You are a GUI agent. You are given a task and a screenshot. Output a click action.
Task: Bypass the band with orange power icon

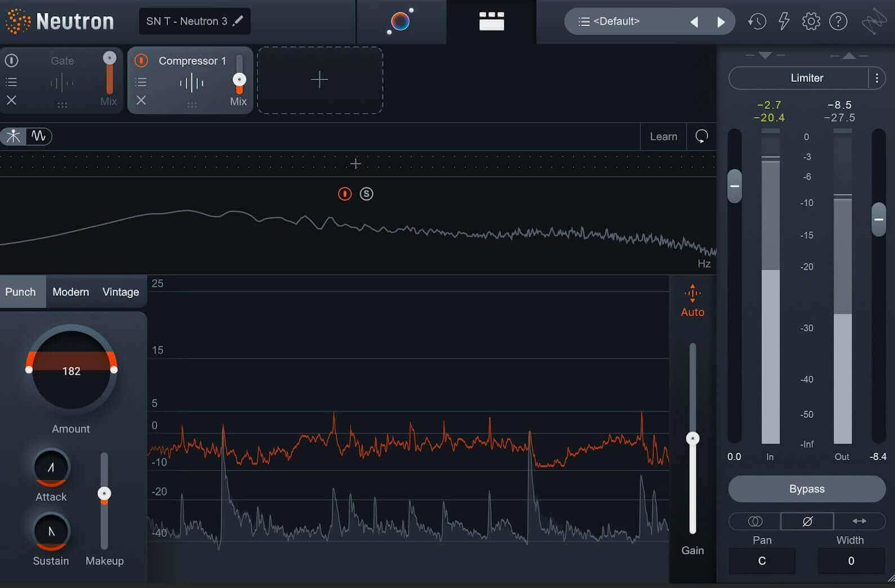345,194
